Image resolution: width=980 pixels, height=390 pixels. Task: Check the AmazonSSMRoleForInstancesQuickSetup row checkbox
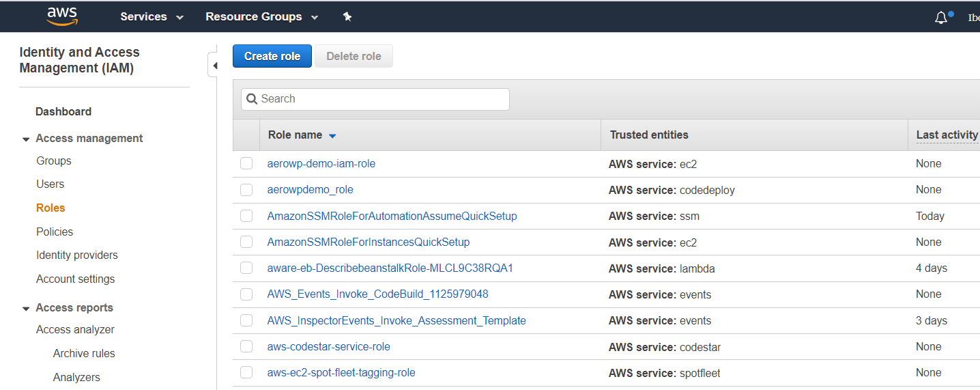pos(246,242)
